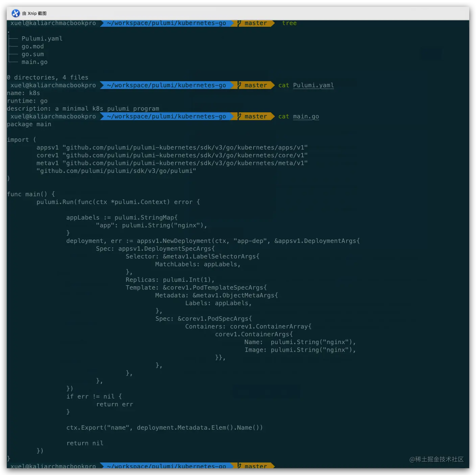The height and width of the screenshot is (475, 476).
Task: Click 'corev1.ContainerArgs{' line
Action: (254, 334)
